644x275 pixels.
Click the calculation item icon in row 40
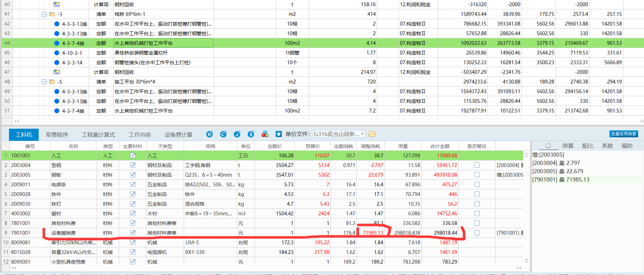(x=57, y=4)
